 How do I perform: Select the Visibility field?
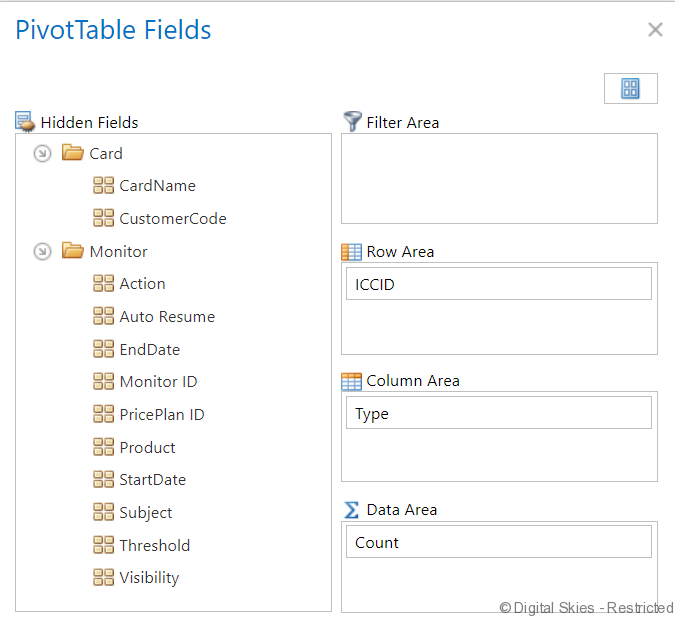point(149,578)
